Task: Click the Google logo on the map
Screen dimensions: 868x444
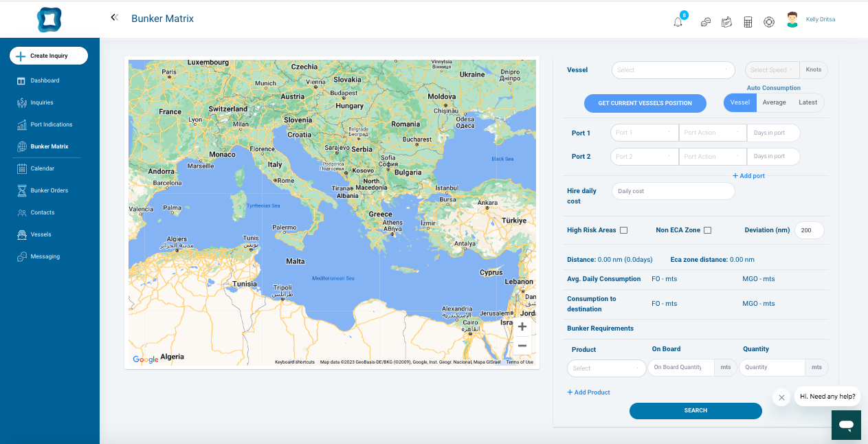Action: (146, 359)
